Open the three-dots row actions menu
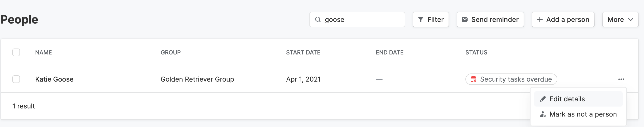Screen dimensions: 644x127 [x=621, y=79]
